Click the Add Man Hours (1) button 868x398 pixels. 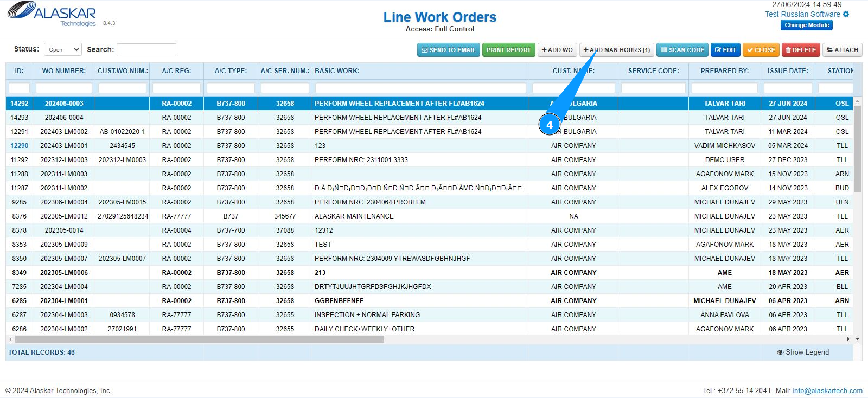coord(616,50)
